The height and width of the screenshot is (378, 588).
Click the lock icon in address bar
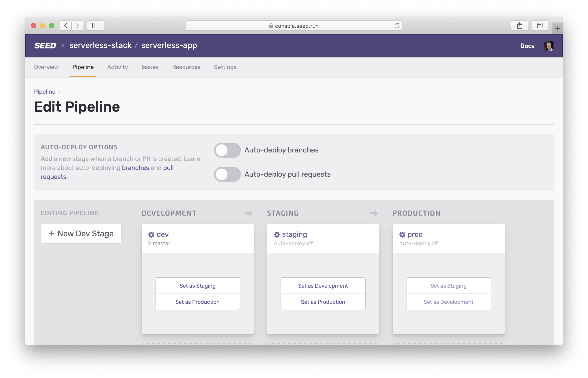click(x=271, y=26)
